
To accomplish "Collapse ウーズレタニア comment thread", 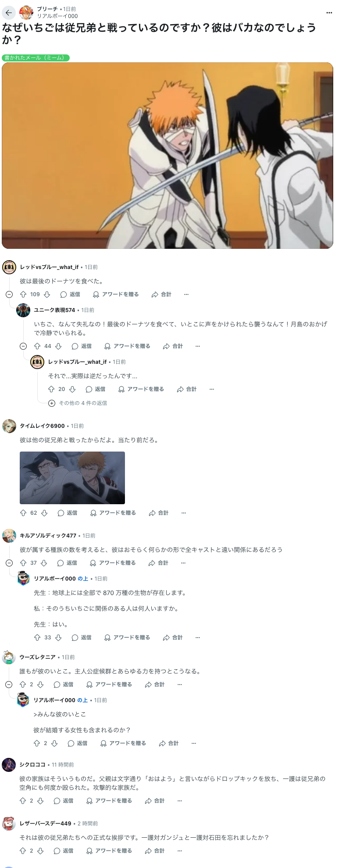I will pos(9,685).
